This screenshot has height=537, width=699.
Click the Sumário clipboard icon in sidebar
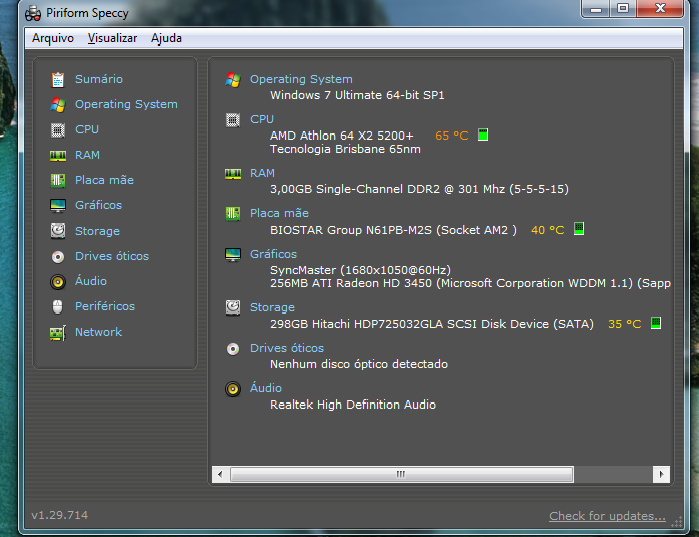click(57, 79)
